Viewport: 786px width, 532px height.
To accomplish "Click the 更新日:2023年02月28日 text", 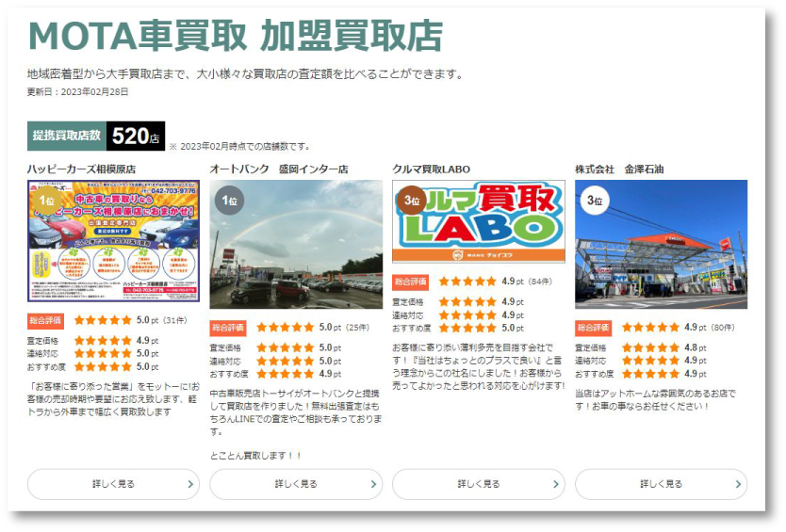I will (77, 91).
